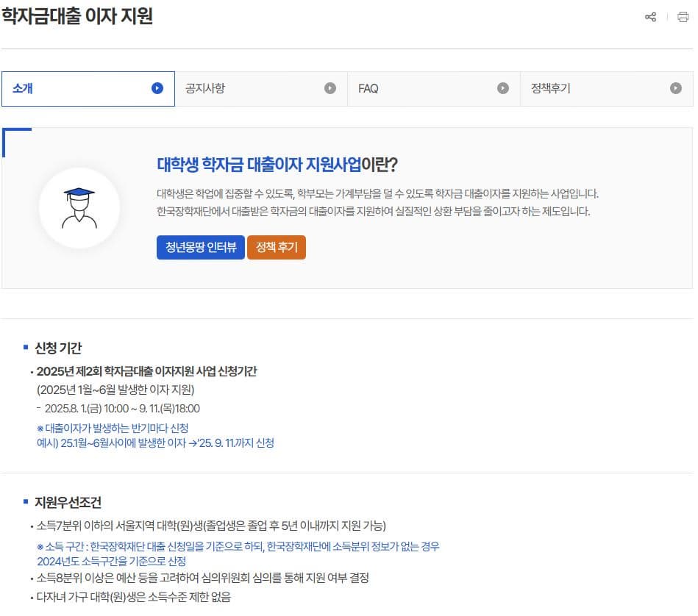Click the arrow icon beside FAQ
Image resolution: width=698 pixels, height=616 pixels.
click(x=503, y=88)
